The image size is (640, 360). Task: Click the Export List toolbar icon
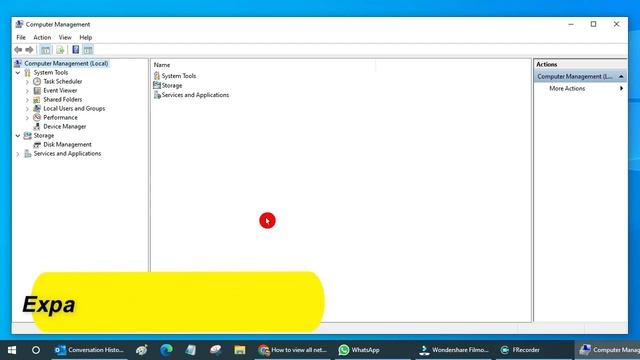click(60, 50)
